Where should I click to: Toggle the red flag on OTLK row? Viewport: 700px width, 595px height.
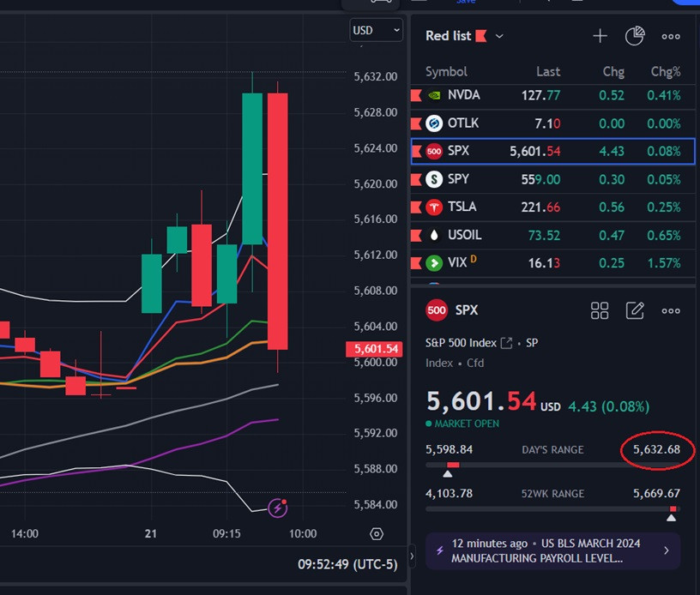click(416, 123)
